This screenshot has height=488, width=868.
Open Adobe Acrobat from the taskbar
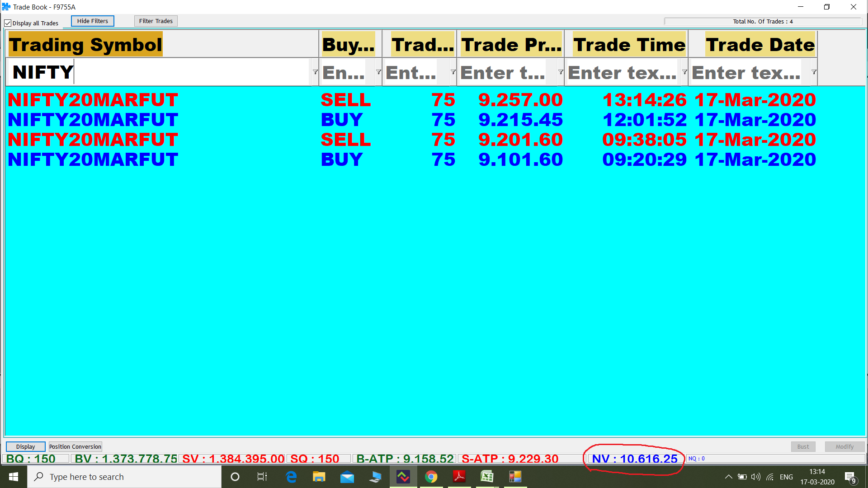(x=459, y=477)
